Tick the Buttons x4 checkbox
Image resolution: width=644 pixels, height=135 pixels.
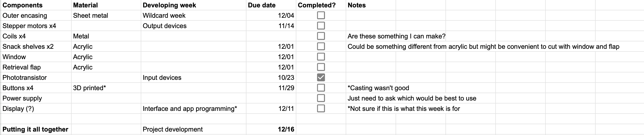tap(321, 88)
